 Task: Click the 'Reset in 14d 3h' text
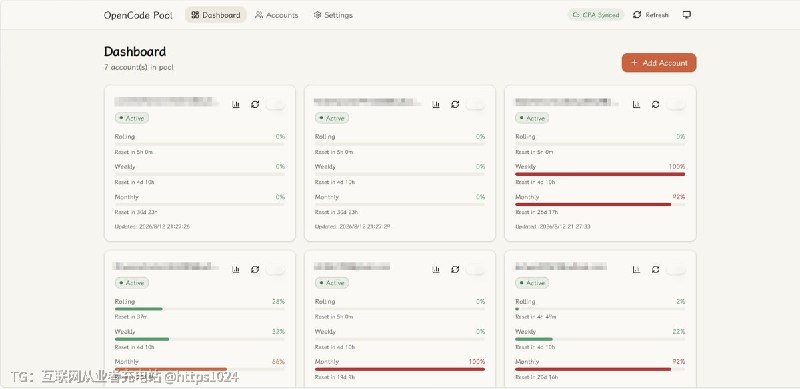click(x=335, y=377)
